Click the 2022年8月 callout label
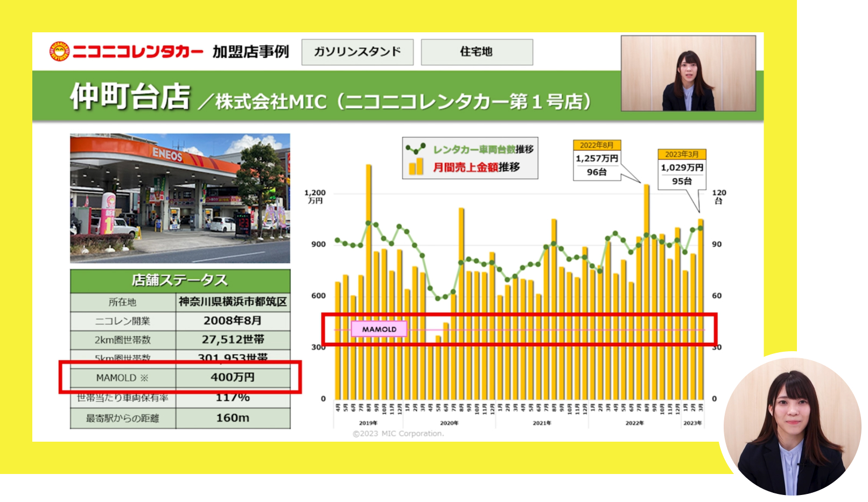Viewport: 868px width, 502px height. tap(597, 145)
